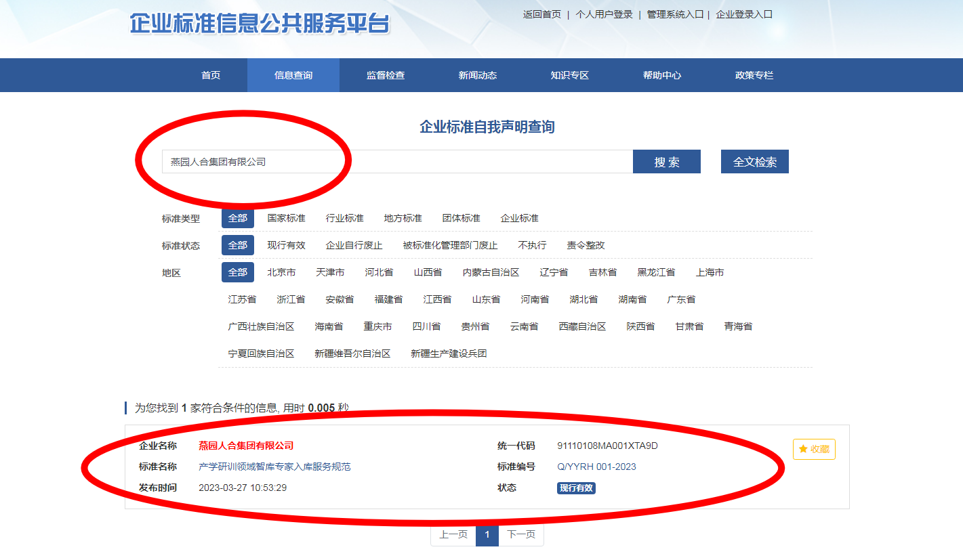The height and width of the screenshot is (560, 963).
Task: Go to 监督检查 in the nav bar
Action: [386, 75]
